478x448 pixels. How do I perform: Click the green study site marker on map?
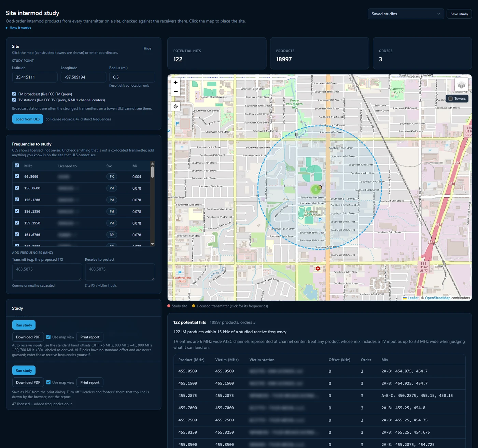point(315,189)
